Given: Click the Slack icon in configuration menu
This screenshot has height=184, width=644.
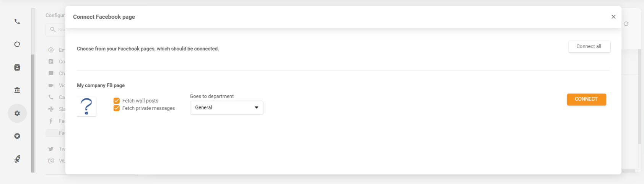Looking at the screenshot, I should (51, 109).
